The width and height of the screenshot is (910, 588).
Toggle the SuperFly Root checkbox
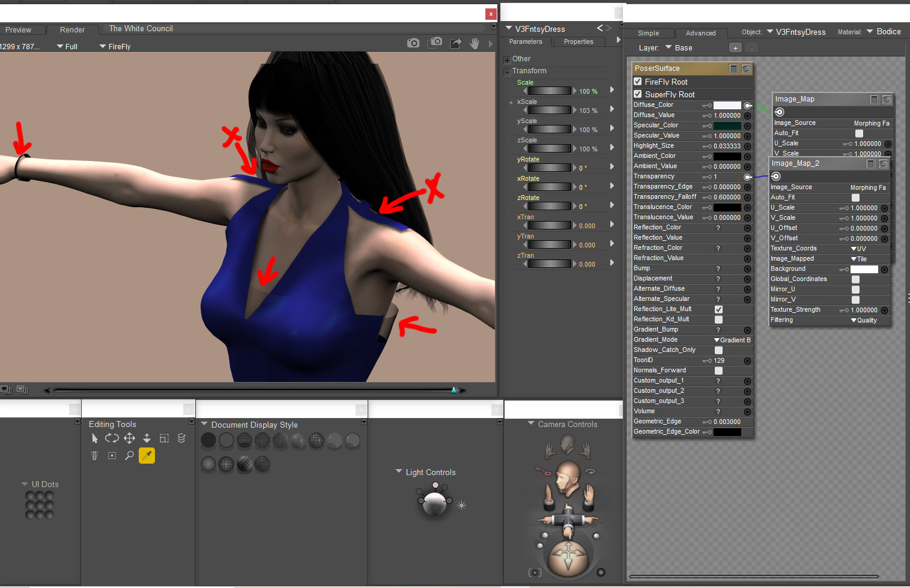(x=638, y=94)
